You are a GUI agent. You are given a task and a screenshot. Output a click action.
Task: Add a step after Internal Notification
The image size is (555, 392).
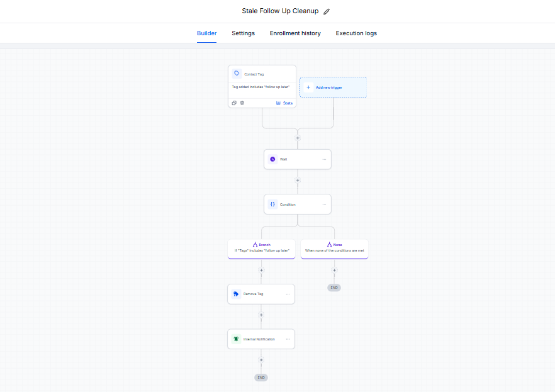click(x=261, y=360)
